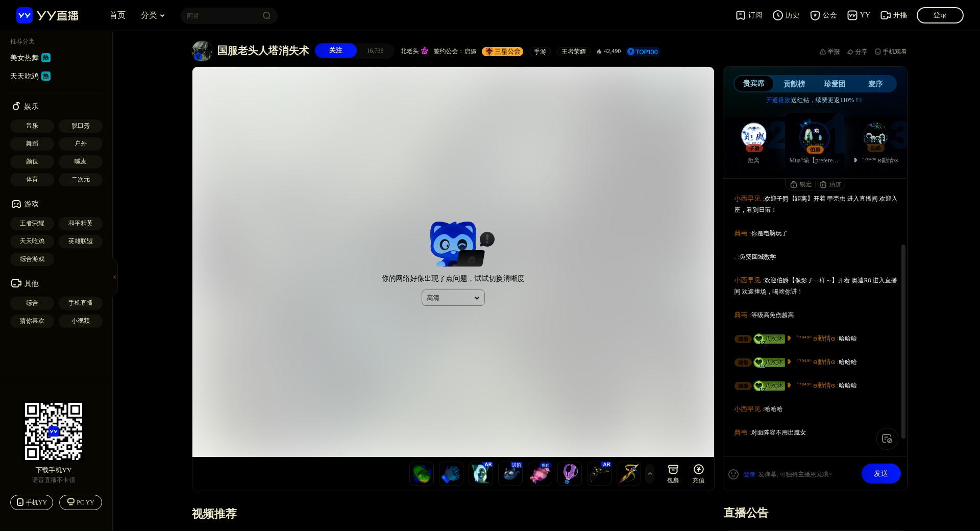
Task: Select the pink candy gift icon
Action: [x=540, y=474]
